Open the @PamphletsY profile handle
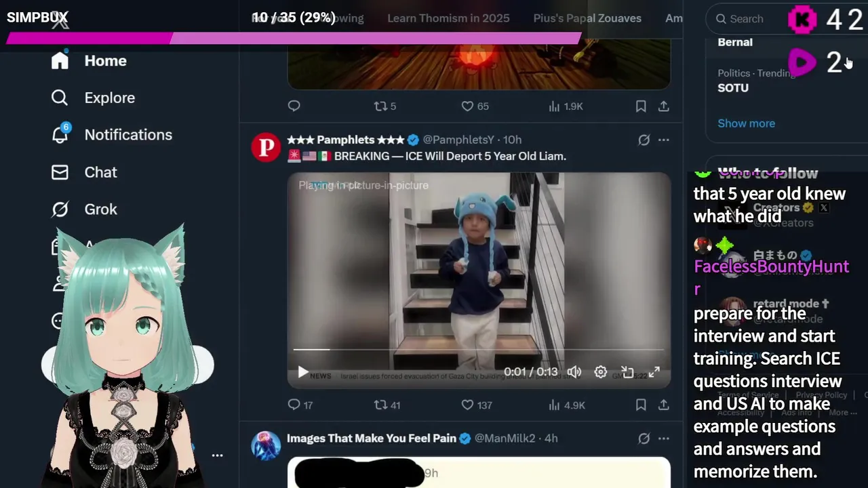 pyautogui.click(x=458, y=140)
